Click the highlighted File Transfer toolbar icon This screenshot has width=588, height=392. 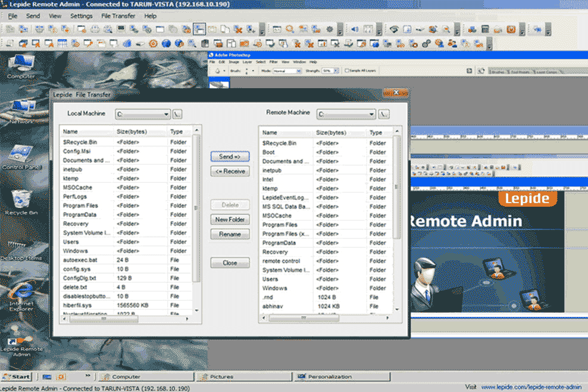199,29
